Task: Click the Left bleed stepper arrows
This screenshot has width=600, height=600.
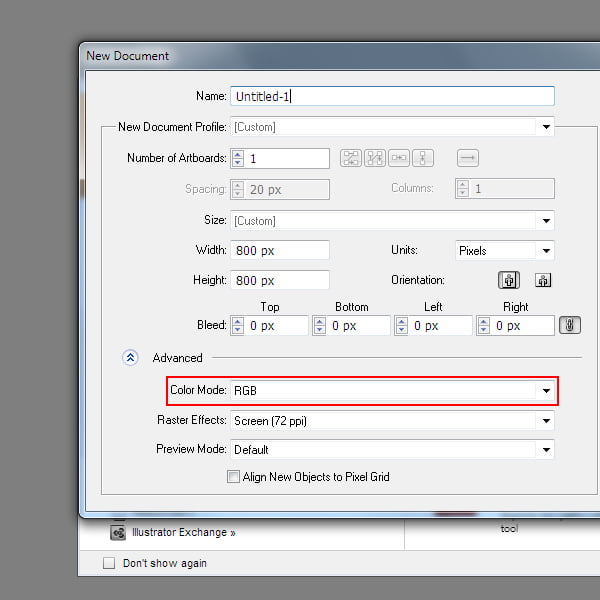Action: point(401,326)
